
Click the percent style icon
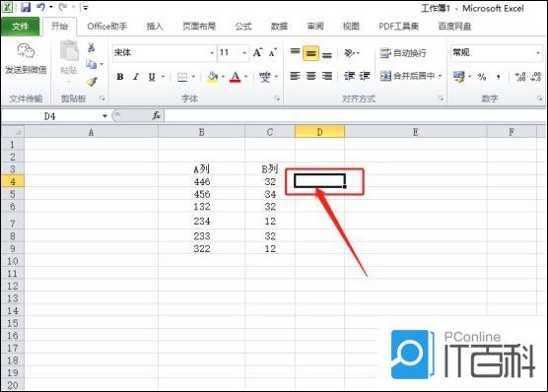482,77
